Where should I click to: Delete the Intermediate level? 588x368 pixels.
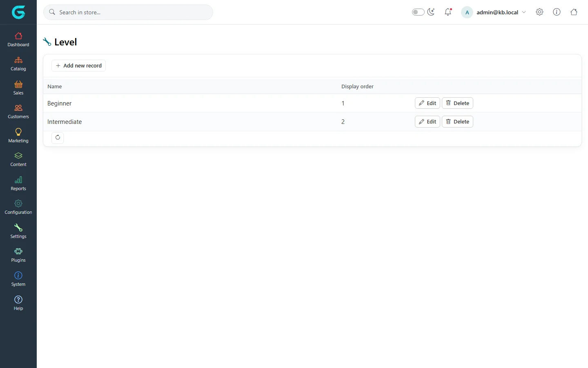(457, 121)
